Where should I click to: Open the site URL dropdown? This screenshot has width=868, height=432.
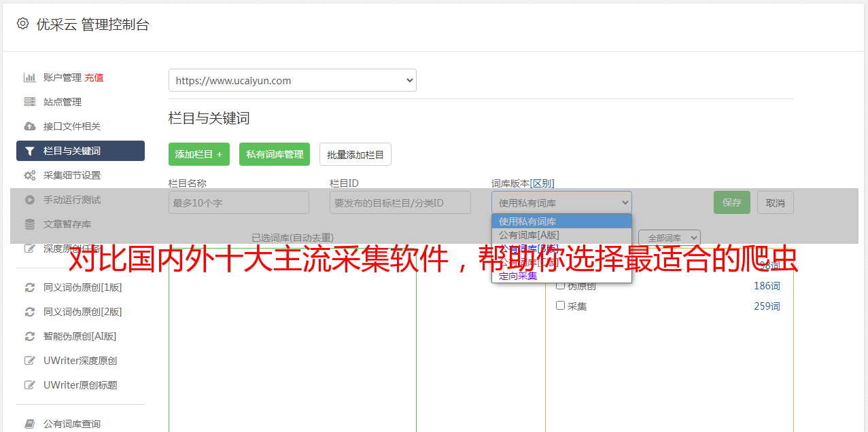coord(292,80)
